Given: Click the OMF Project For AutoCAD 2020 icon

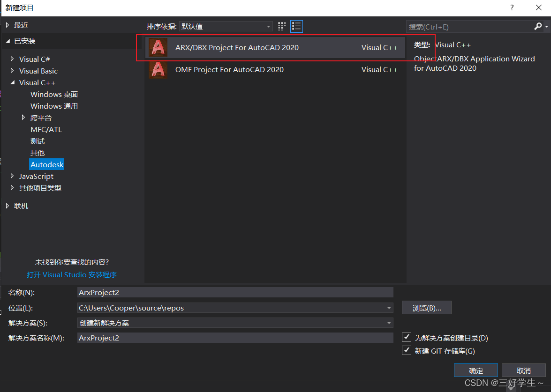Looking at the screenshot, I should (158, 69).
